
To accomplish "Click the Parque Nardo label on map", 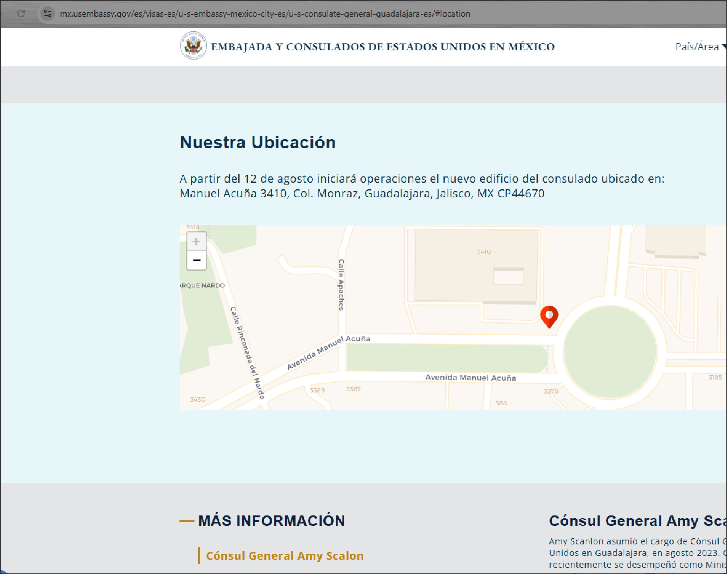I will [x=202, y=286].
